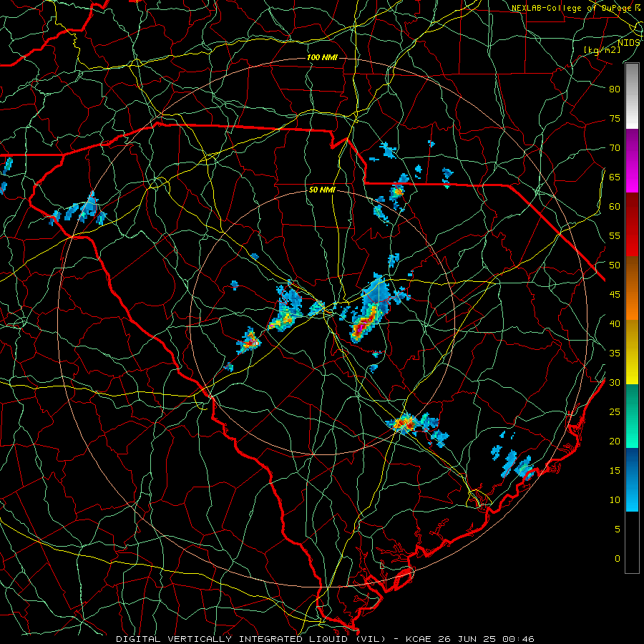Click the 55 value on the color scale

(615, 235)
